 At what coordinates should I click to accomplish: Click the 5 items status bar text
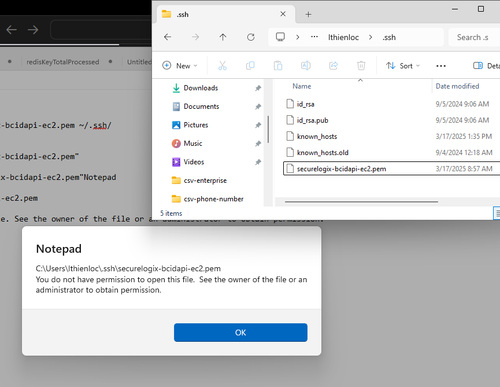(x=171, y=213)
